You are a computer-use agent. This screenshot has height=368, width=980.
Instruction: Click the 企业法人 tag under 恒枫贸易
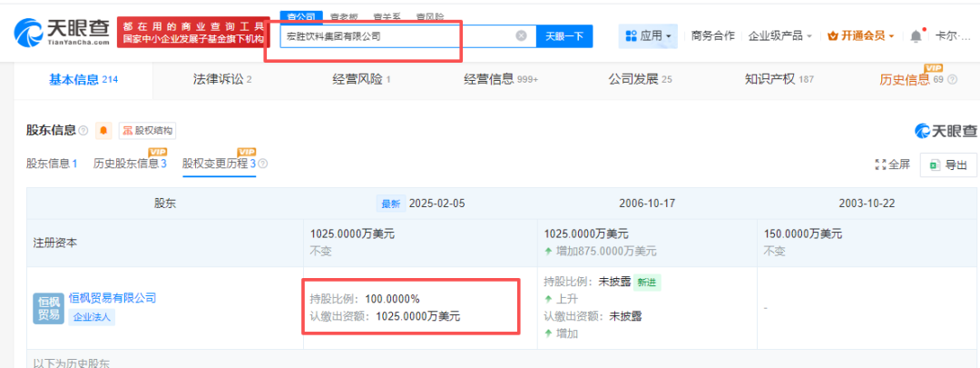coord(92,317)
